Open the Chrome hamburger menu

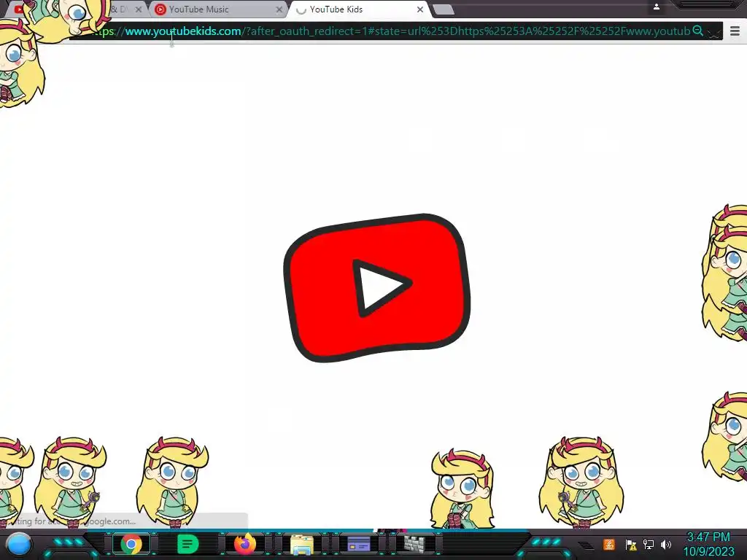pos(735,31)
